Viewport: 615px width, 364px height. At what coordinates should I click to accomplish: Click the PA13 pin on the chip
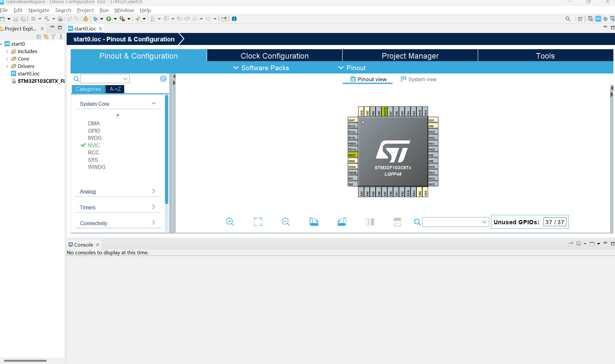(x=433, y=132)
